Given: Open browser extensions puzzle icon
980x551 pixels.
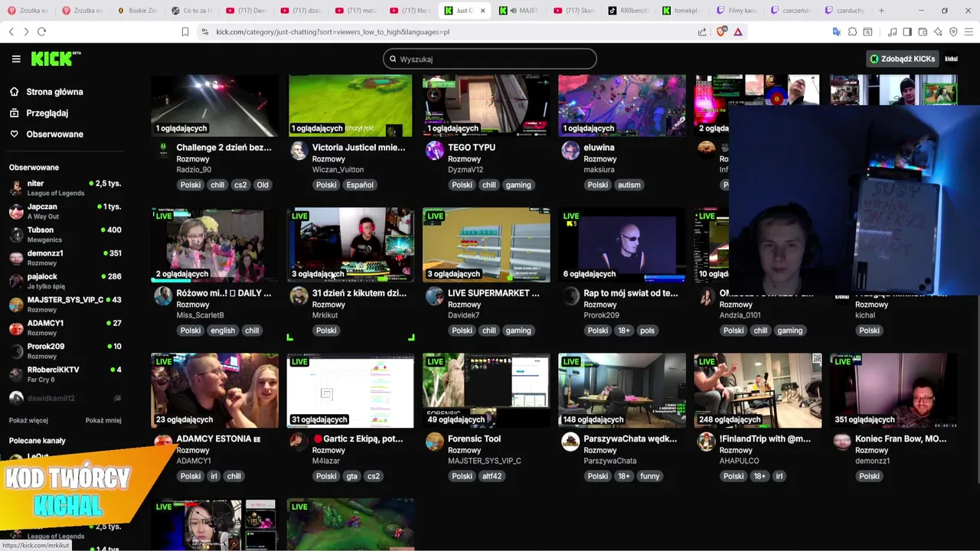Looking at the screenshot, I should pos(852,31).
